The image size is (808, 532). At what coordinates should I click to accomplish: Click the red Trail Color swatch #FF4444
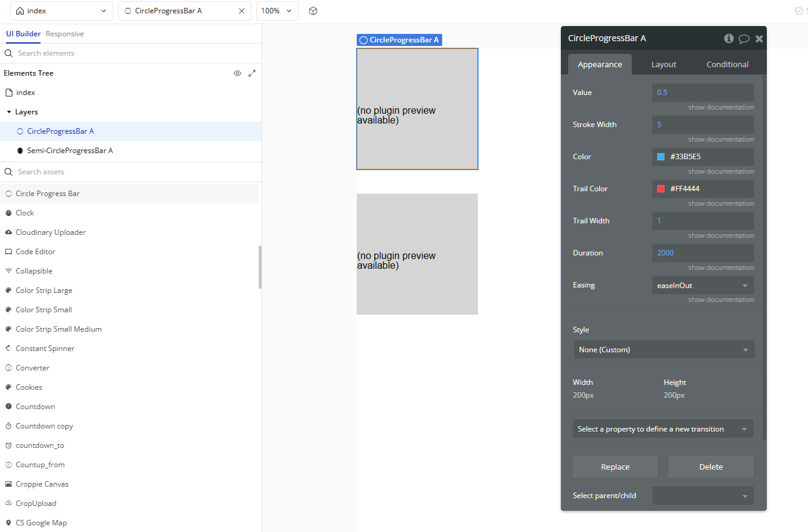coord(661,188)
